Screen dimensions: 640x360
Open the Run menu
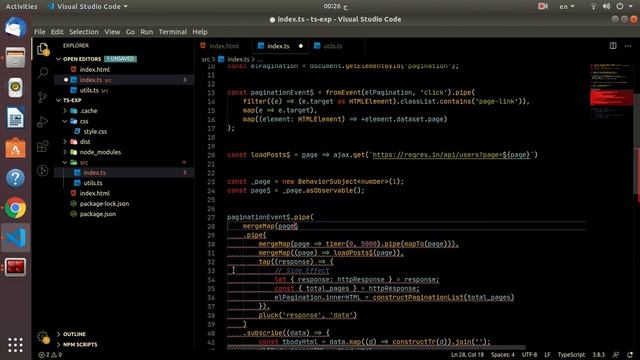pyautogui.click(x=147, y=31)
